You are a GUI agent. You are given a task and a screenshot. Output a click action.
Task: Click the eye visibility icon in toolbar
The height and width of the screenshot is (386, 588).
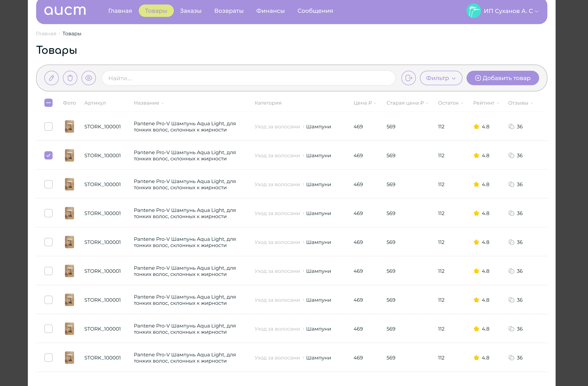(x=88, y=78)
